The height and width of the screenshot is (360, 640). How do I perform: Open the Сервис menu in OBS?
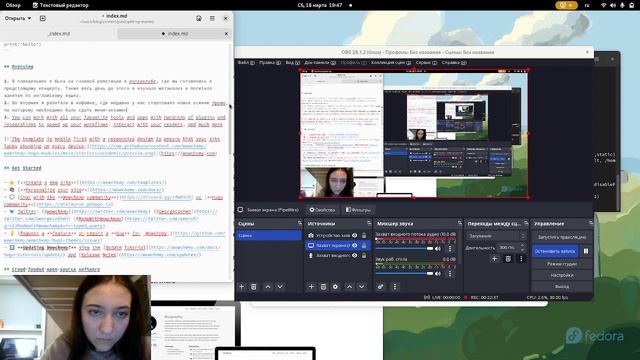[x=426, y=62]
